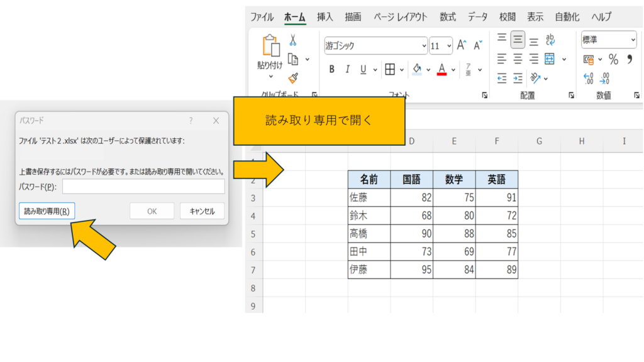The width and height of the screenshot is (644, 362).
Task: Click the paste clipboard icon
Action: coord(270,46)
